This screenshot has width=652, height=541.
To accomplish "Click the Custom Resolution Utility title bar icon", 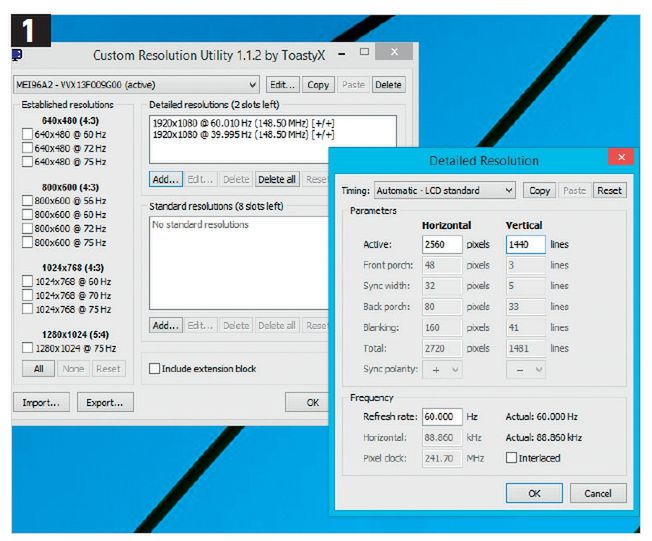I will tap(17, 55).
